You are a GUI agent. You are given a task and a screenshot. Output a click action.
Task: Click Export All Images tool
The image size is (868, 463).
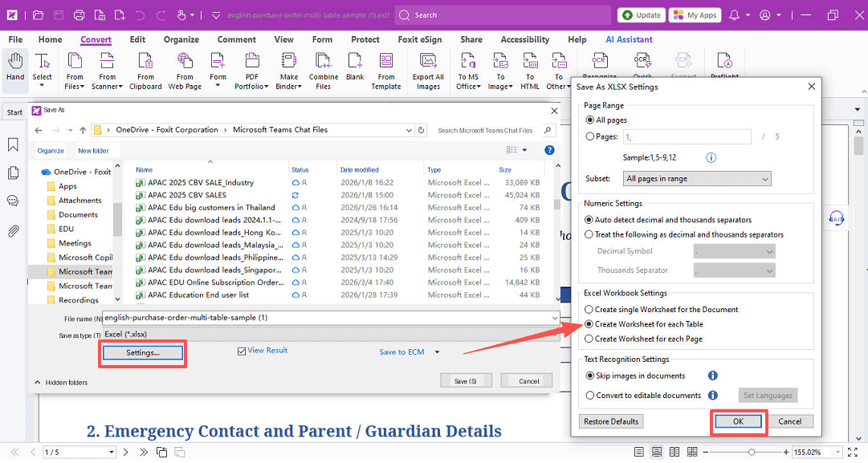(428, 71)
